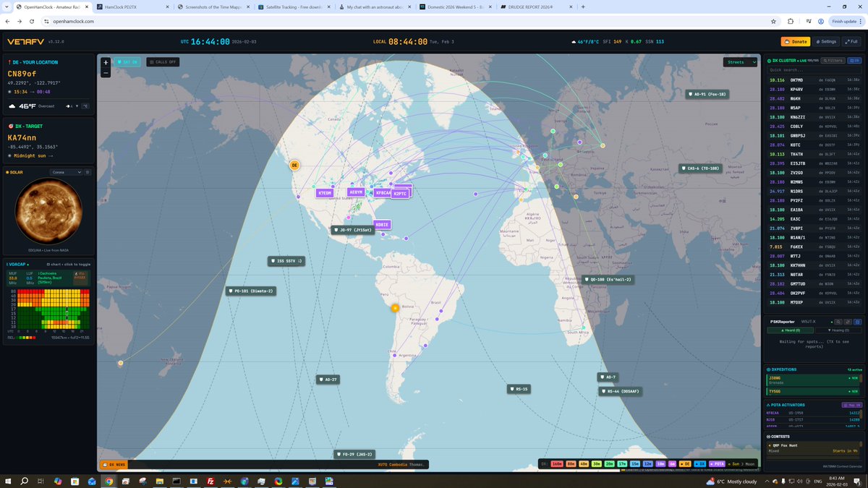Zoom in on the map with plus button
Screen dimensions: 868x488
click(x=106, y=62)
